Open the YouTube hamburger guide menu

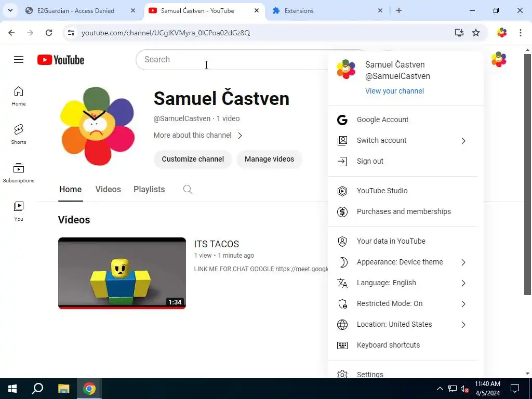pyautogui.click(x=19, y=60)
